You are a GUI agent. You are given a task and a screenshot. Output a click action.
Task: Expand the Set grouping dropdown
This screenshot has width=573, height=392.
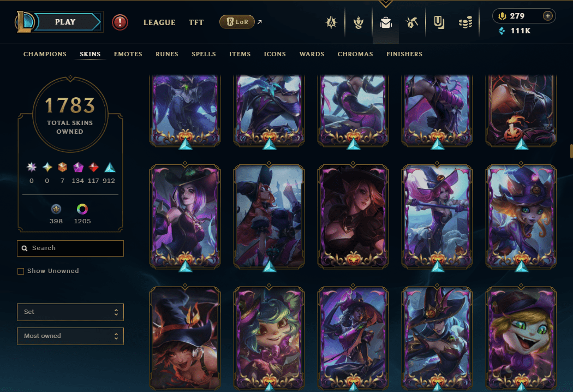70,312
